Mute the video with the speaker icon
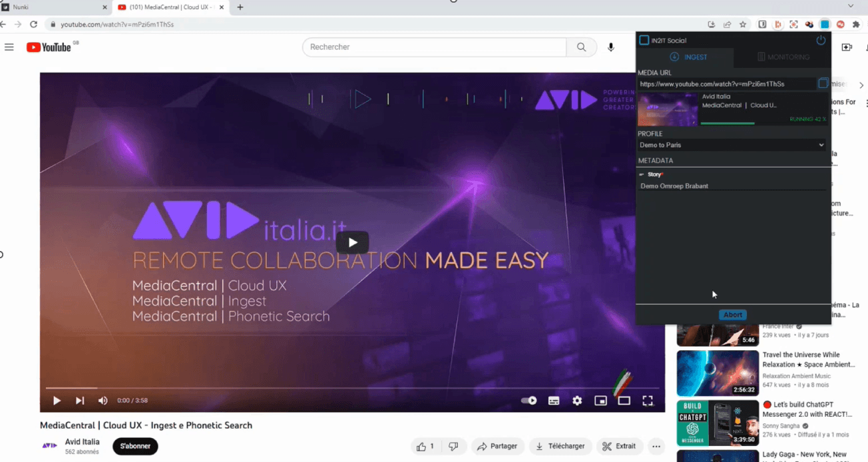Viewport: 868px width, 462px height. (103, 400)
